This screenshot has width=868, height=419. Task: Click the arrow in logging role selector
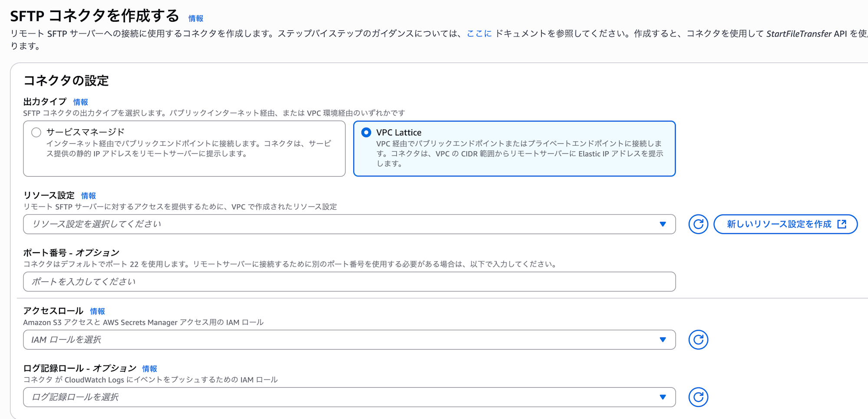click(663, 397)
